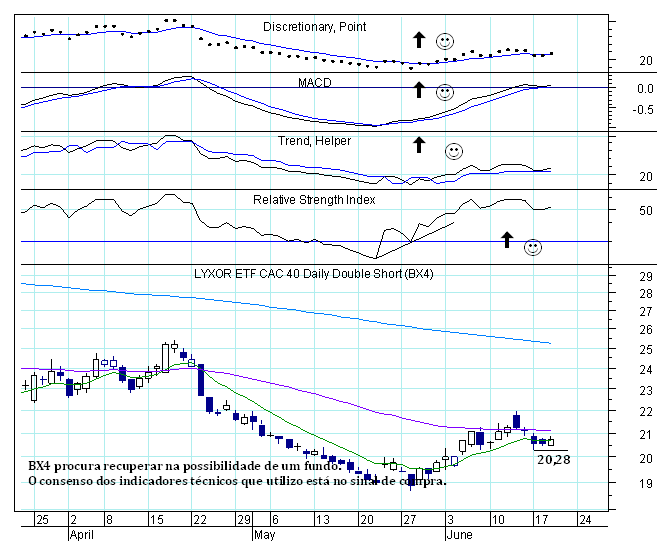Click date label '17' on the time axis

pos(541,520)
